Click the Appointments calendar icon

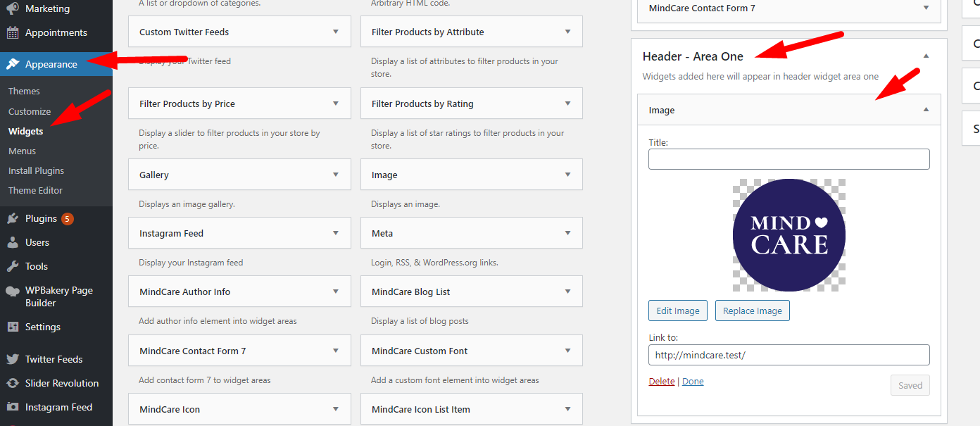(13, 32)
